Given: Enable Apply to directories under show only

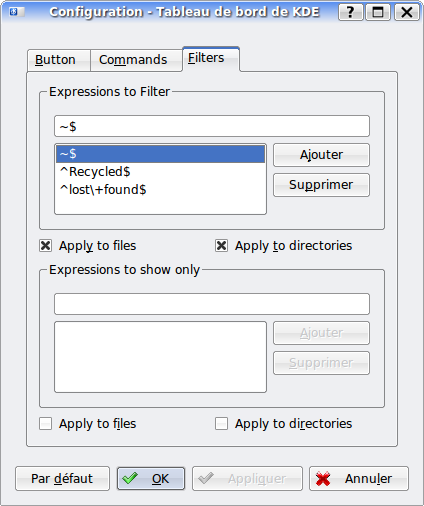Looking at the screenshot, I should point(221,424).
